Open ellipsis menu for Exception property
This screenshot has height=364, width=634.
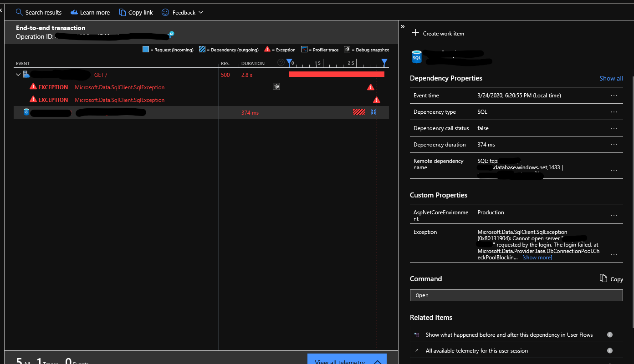coord(614,254)
